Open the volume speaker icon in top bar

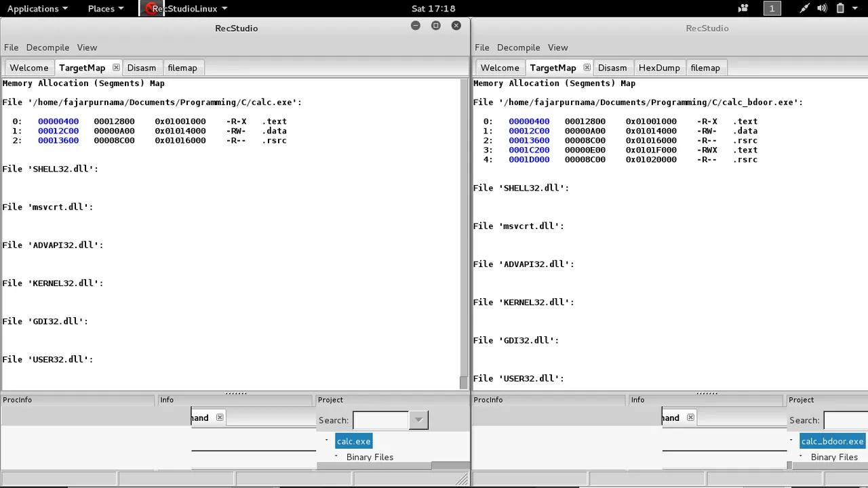822,8
